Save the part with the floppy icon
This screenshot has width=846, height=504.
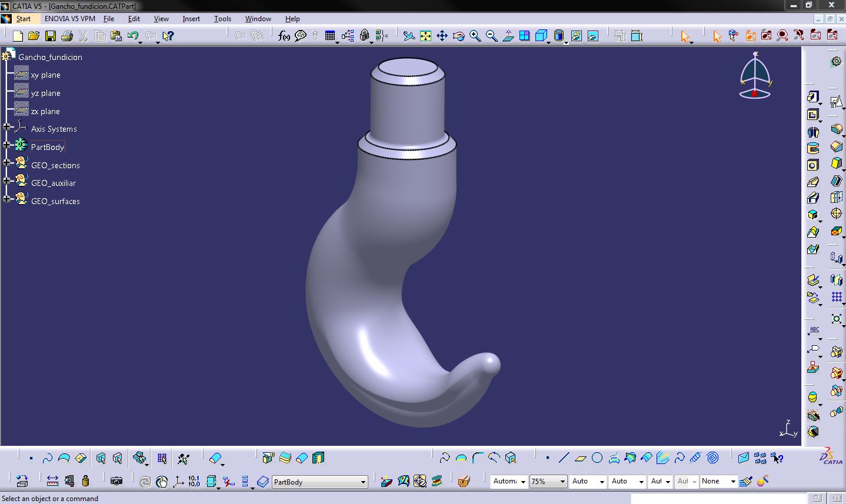point(51,36)
